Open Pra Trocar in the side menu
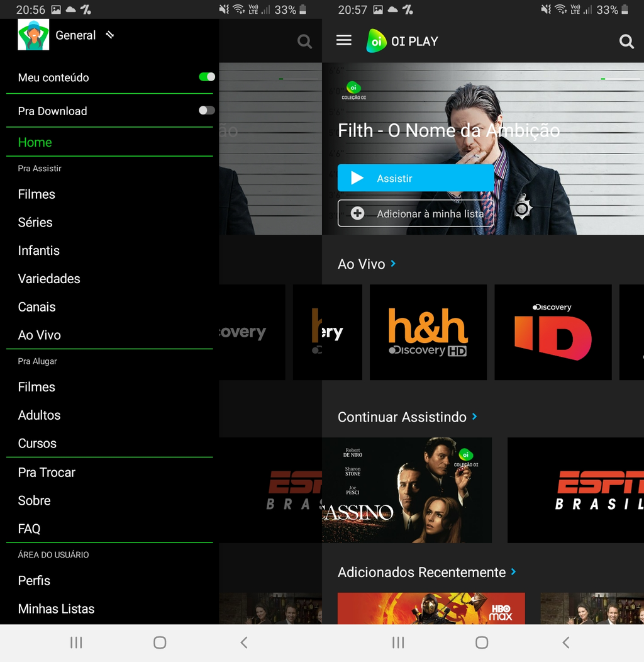 [x=47, y=473]
